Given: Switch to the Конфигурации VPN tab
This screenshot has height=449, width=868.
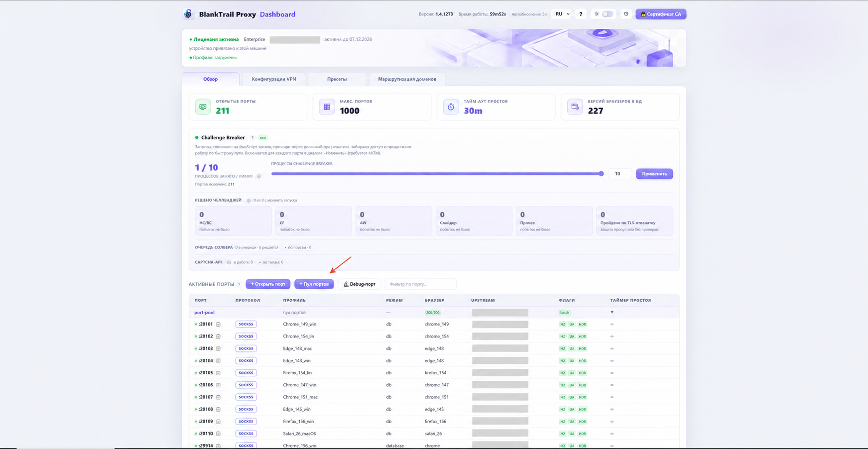Looking at the screenshot, I should coord(274,79).
